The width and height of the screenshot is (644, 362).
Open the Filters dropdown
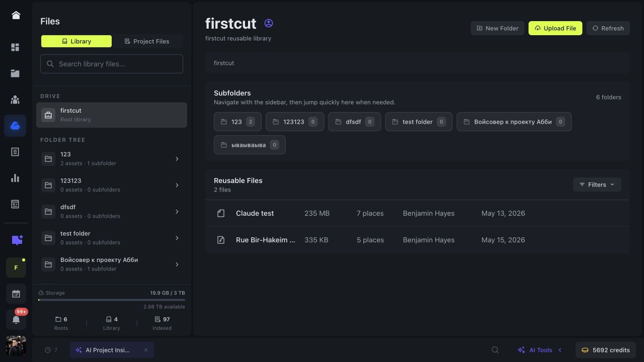pyautogui.click(x=597, y=185)
